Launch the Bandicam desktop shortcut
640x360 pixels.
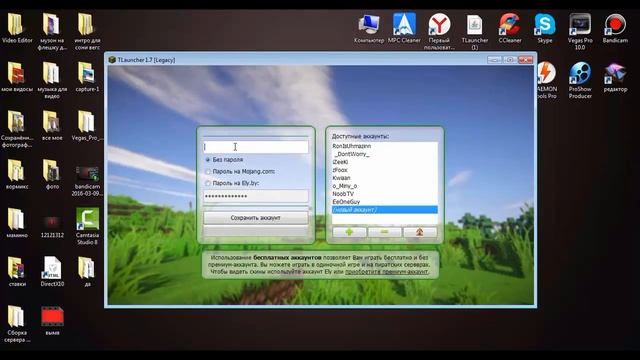tap(615, 28)
